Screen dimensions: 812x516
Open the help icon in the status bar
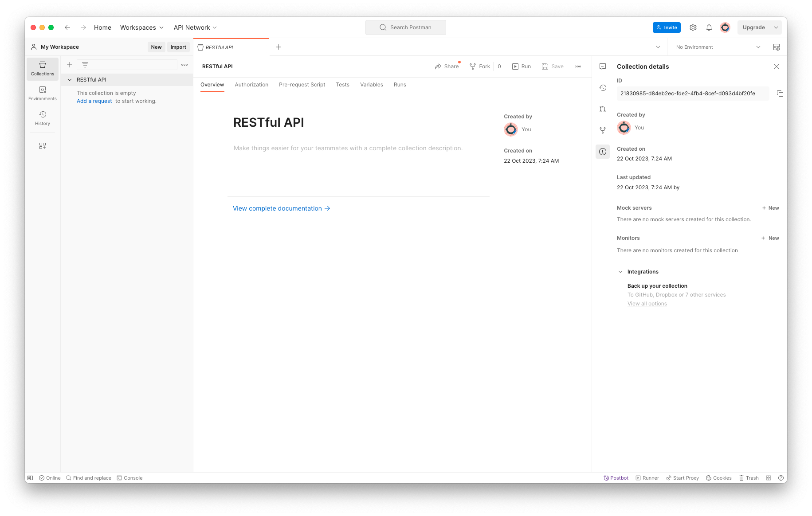[x=781, y=478]
